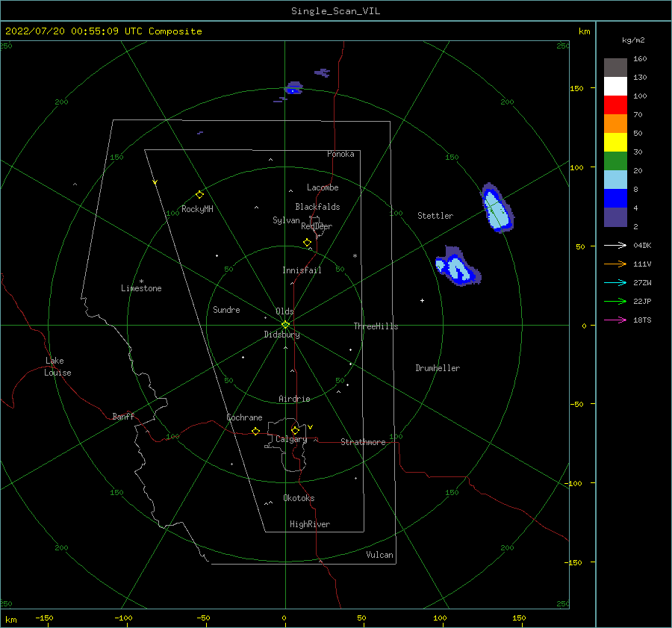Click the asterisk marker above Limestone
The image size is (672, 628).
coord(141,282)
